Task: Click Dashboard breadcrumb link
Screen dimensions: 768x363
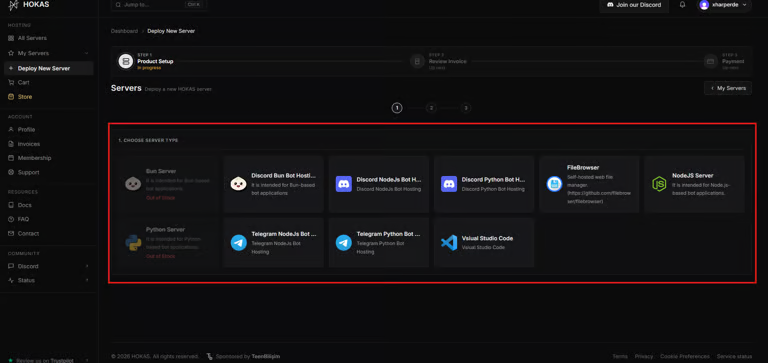Action: pos(124,31)
